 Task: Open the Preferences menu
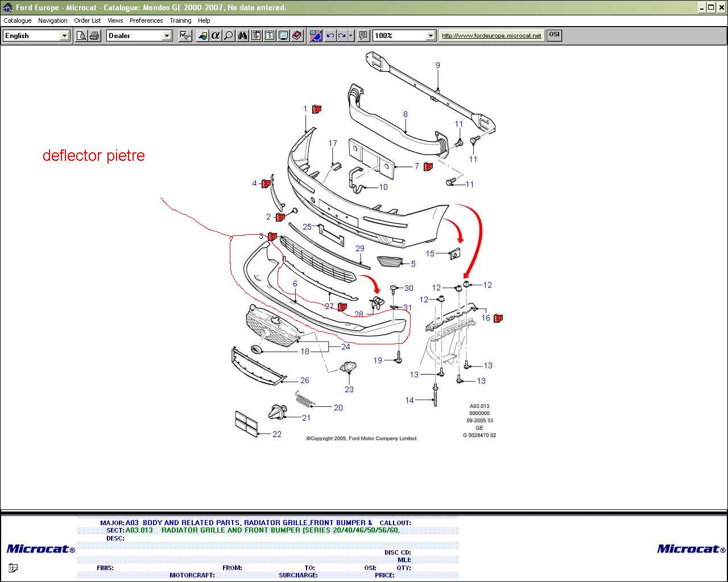coord(146,20)
